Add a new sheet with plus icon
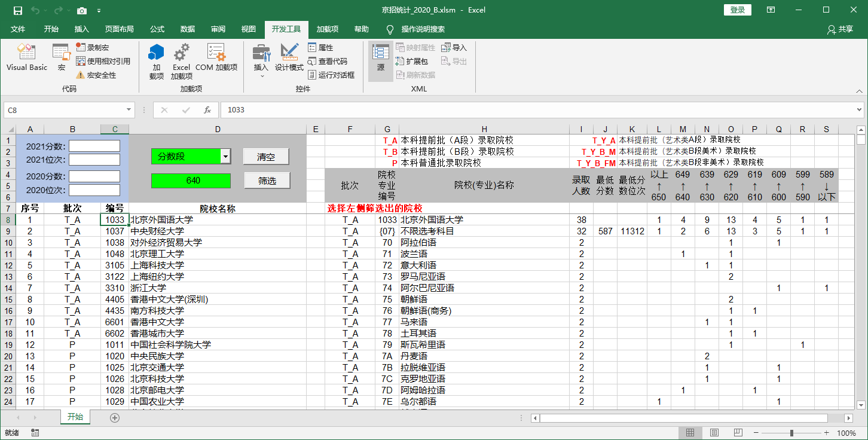The width and height of the screenshot is (868, 440). [x=115, y=417]
